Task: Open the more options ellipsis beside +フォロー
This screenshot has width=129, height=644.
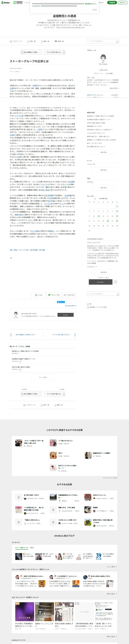Action: [x=115, y=282]
